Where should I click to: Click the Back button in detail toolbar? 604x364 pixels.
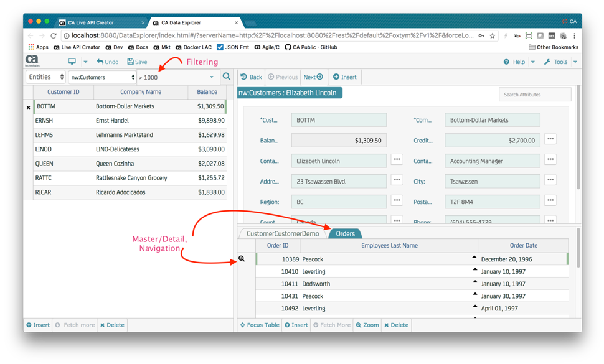coord(251,77)
